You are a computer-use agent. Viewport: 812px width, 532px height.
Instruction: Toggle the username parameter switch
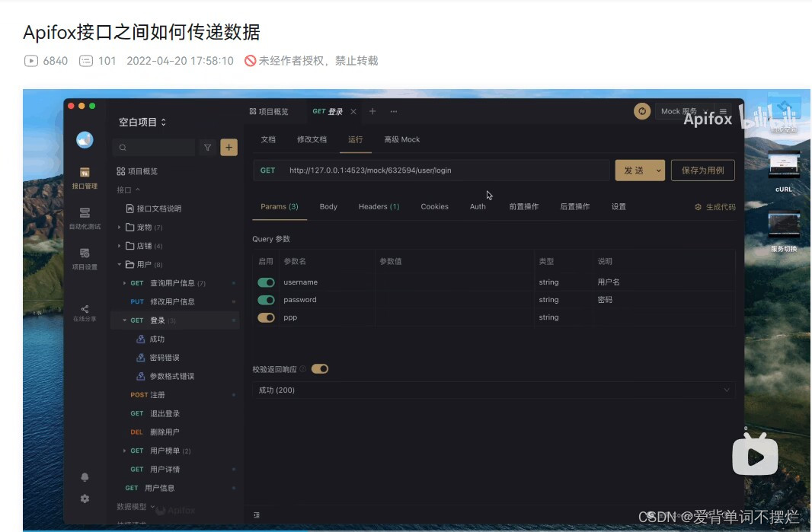266,282
